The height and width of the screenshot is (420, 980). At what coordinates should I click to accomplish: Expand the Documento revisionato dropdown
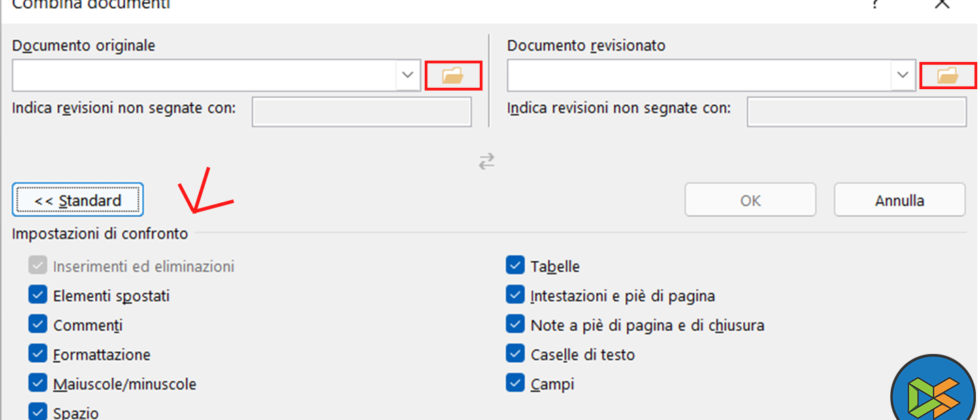point(902,75)
